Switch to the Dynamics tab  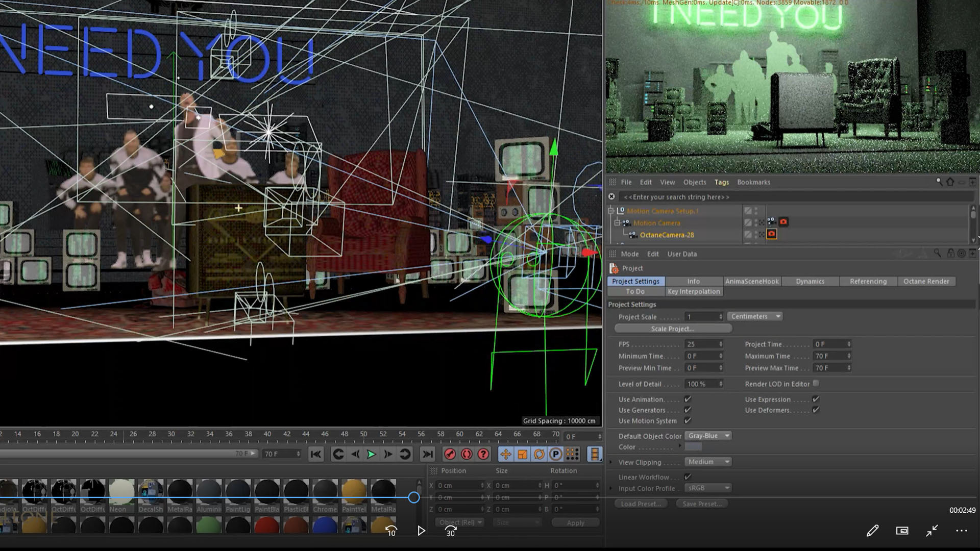[x=810, y=281]
